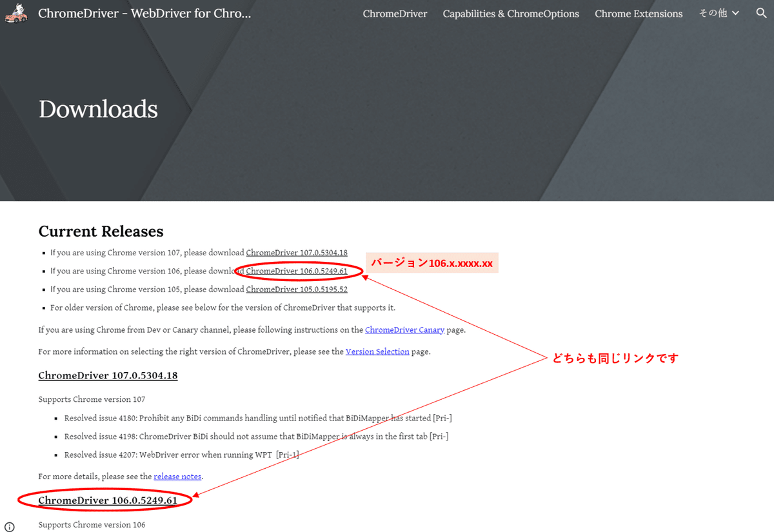Click the 'Resolved issue 4180' bullet text

258,419
